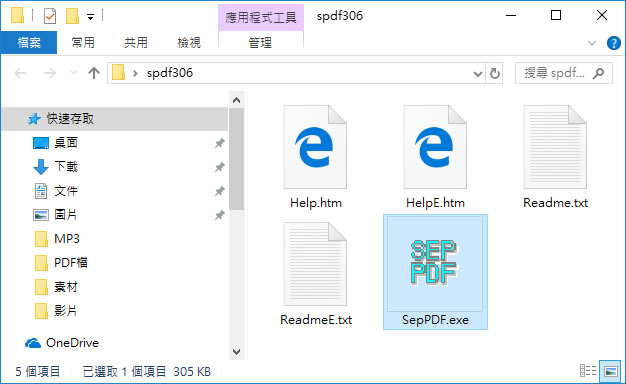
Task: Unpin 文件 using its pin icon
Action: 220,191
